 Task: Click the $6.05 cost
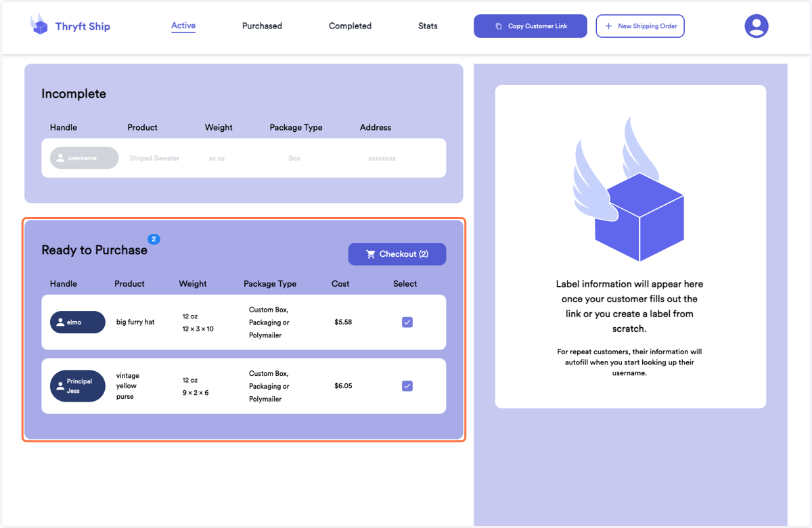[x=343, y=386]
